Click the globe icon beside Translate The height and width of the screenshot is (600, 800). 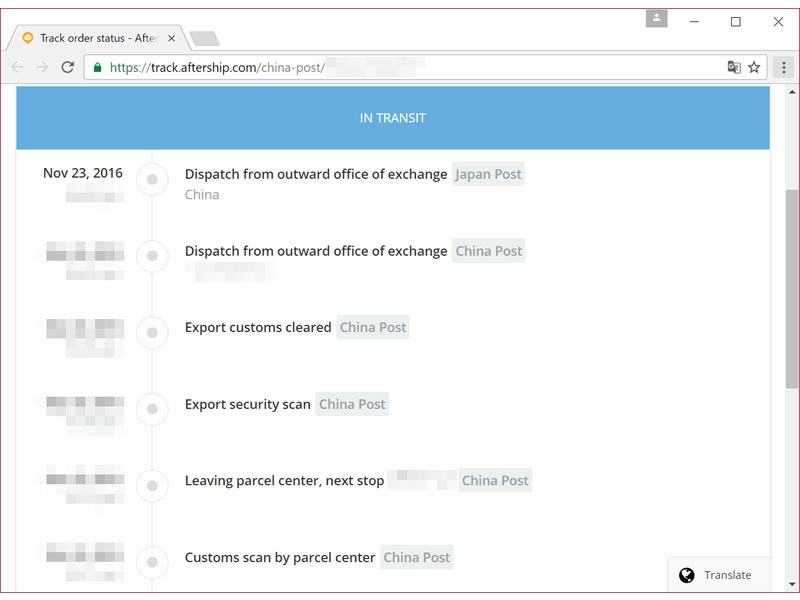point(686,575)
